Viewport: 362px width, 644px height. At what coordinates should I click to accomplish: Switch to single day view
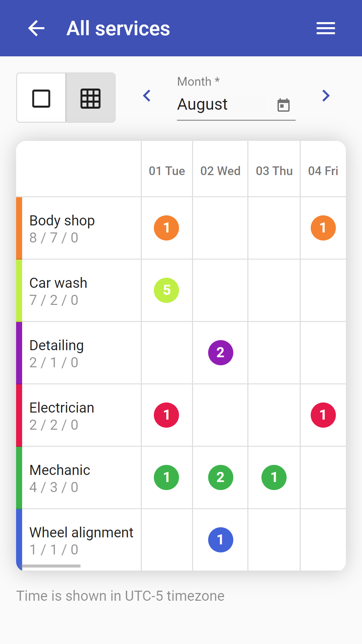click(x=41, y=98)
